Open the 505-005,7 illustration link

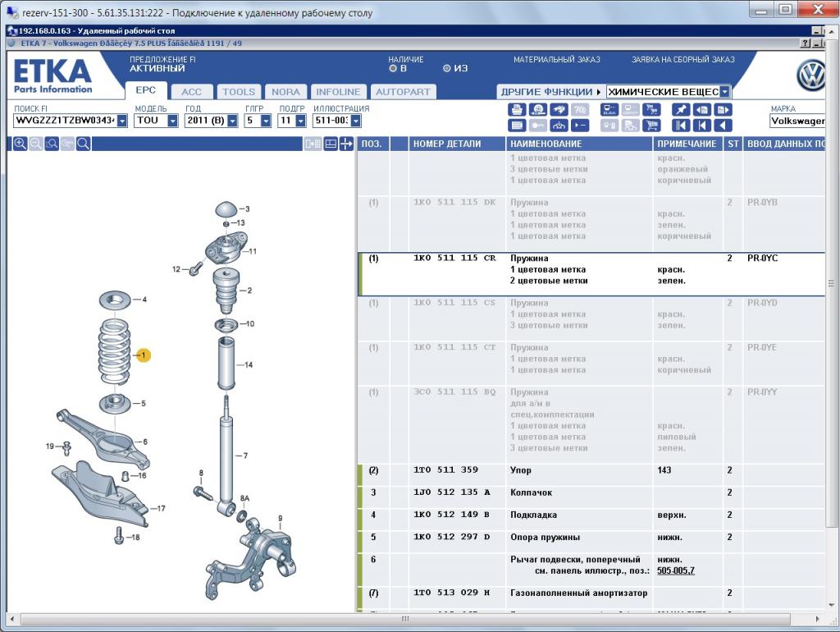click(x=676, y=571)
